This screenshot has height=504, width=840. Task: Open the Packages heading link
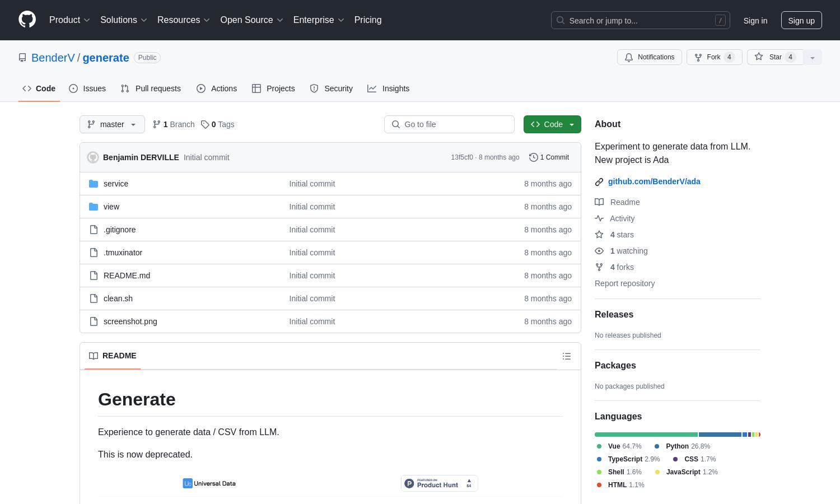coord(615,366)
